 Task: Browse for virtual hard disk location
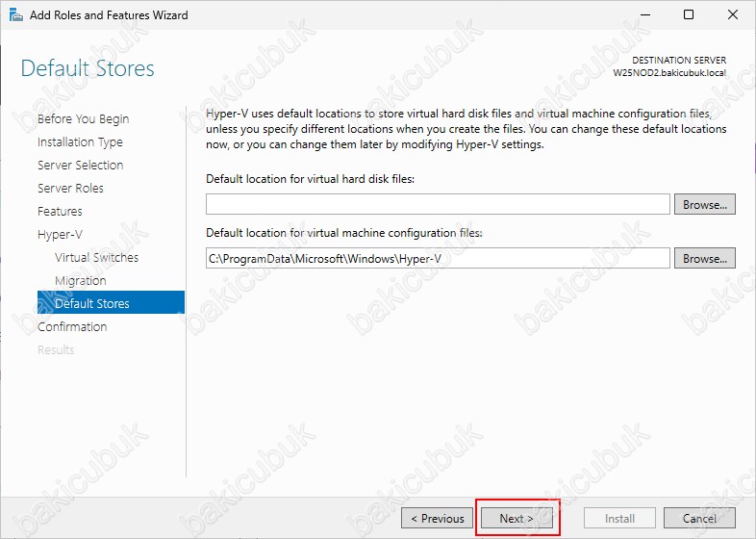click(705, 204)
